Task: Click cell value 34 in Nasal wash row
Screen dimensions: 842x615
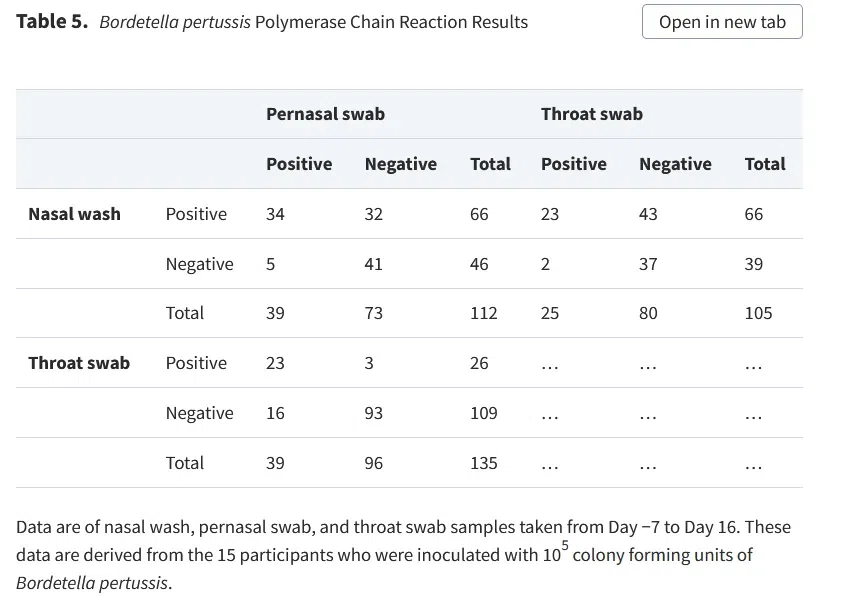Action: point(275,214)
